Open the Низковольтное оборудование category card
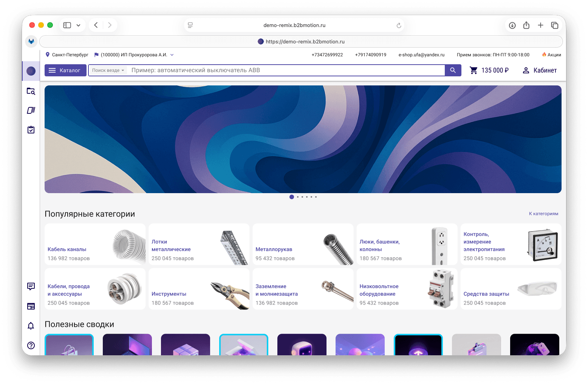This screenshot has width=588, height=384. pos(407,289)
